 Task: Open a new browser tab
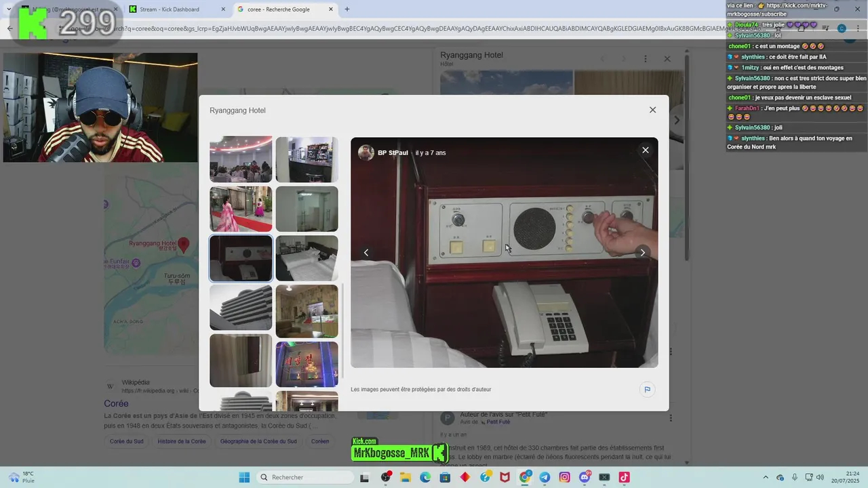click(x=347, y=9)
